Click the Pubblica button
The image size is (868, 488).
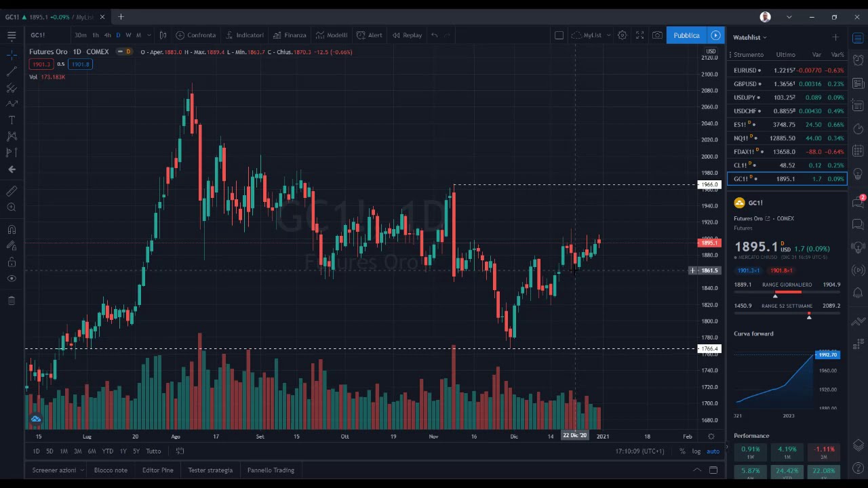point(686,35)
